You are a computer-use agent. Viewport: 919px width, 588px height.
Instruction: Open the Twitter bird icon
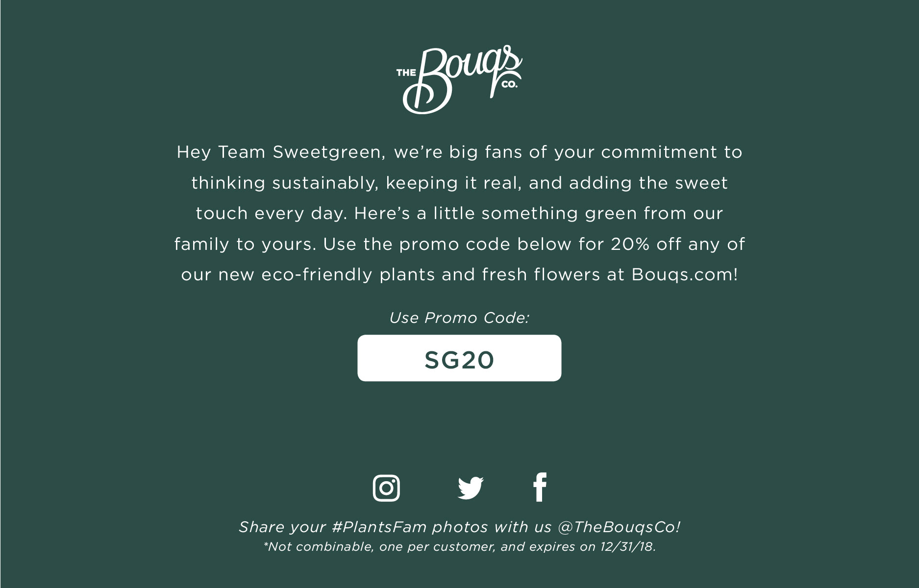pyautogui.click(x=471, y=488)
